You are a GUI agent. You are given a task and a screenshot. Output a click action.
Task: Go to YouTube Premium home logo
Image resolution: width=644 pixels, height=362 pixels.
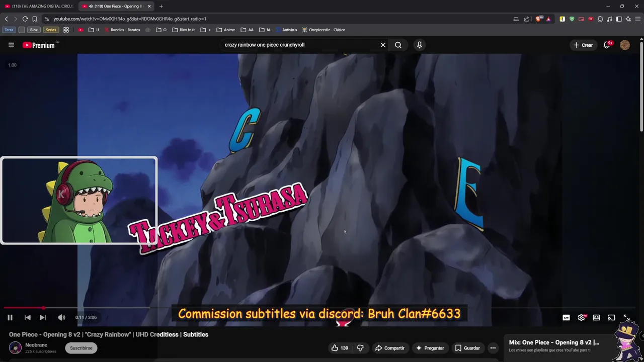pyautogui.click(x=39, y=45)
